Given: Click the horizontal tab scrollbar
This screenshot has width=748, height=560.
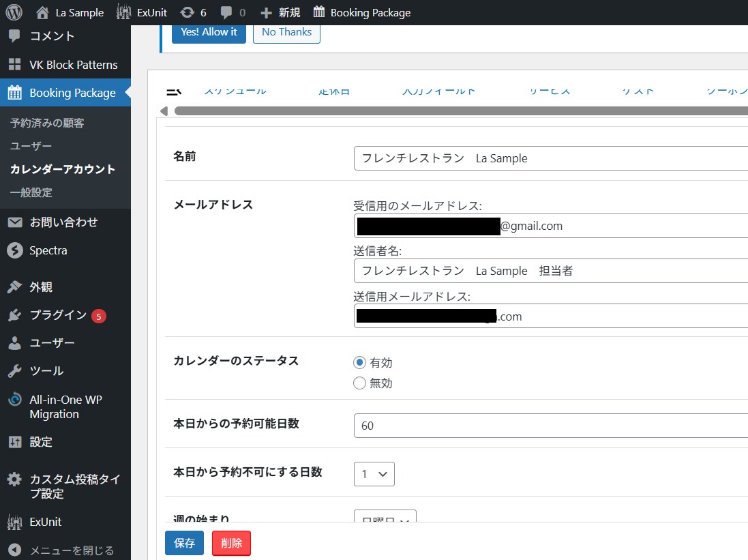Looking at the screenshot, I should pyautogui.click(x=461, y=111).
